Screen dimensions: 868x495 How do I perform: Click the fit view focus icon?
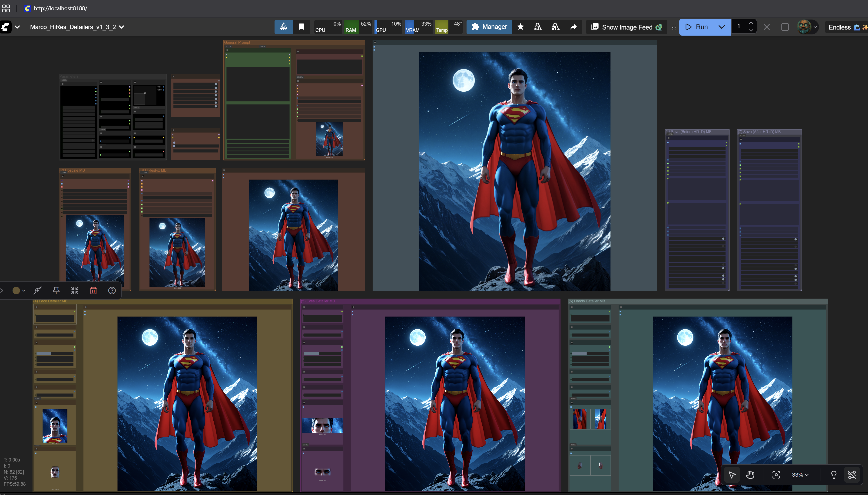[776, 475]
